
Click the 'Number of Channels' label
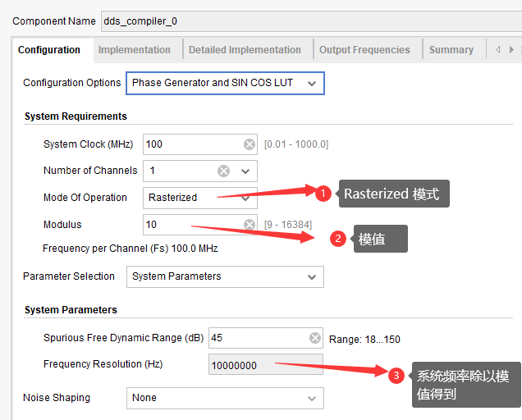(x=90, y=171)
